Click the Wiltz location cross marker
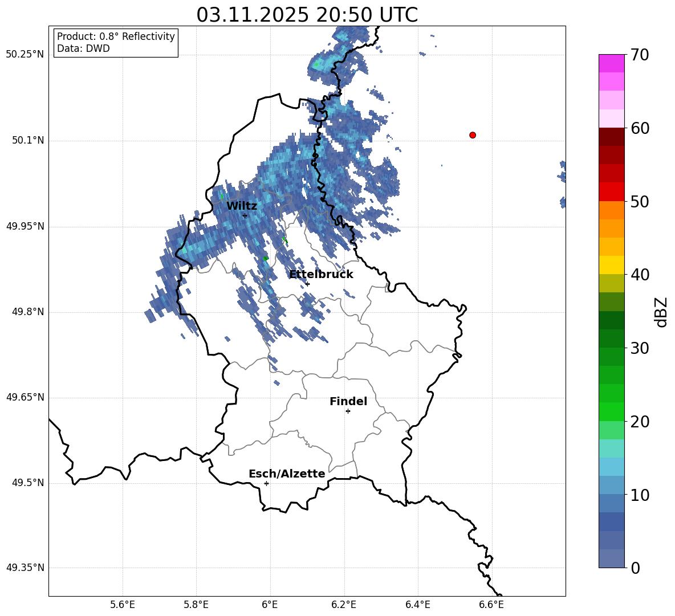675x616 pixels. pos(245,215)
